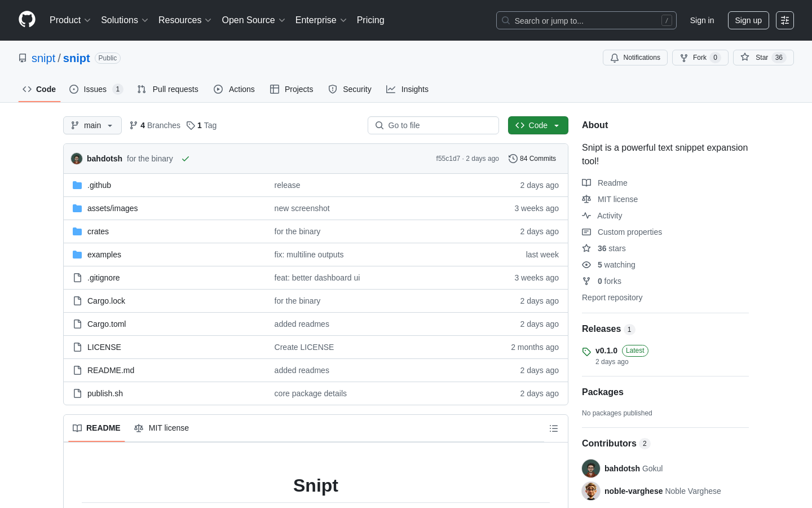
Task: Open the 'fix: multiline outputs' commit message
Action: [309, 255]
